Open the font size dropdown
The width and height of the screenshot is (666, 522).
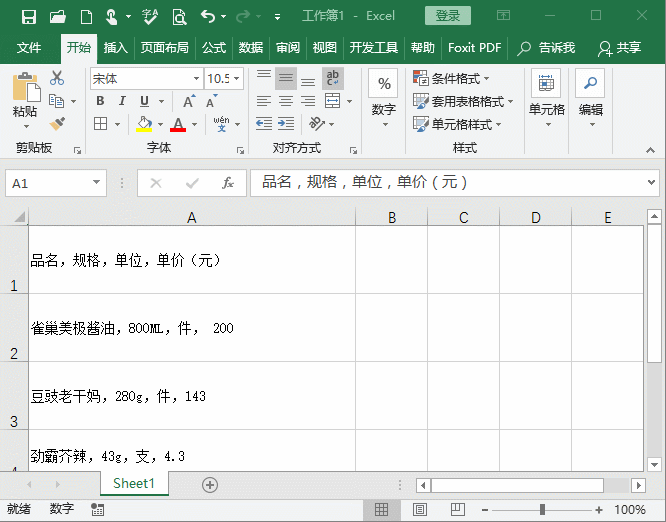click(237, 79)
